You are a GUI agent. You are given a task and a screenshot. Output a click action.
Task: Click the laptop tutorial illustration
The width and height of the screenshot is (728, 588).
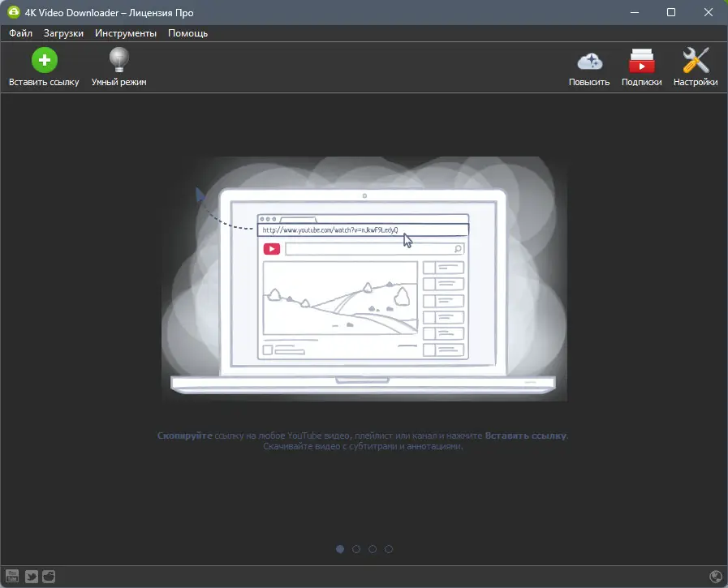tap(364, 279)
